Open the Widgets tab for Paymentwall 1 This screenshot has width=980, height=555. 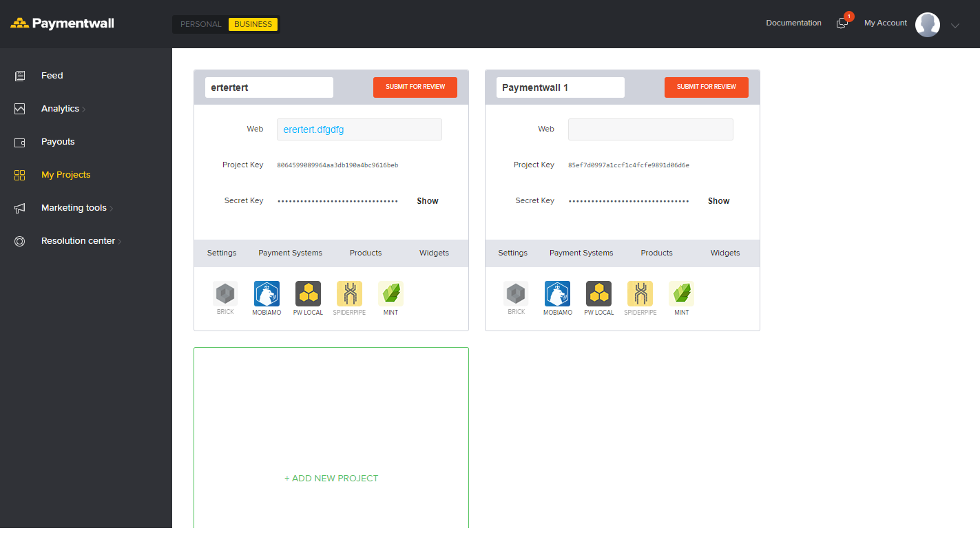[724, 253]
